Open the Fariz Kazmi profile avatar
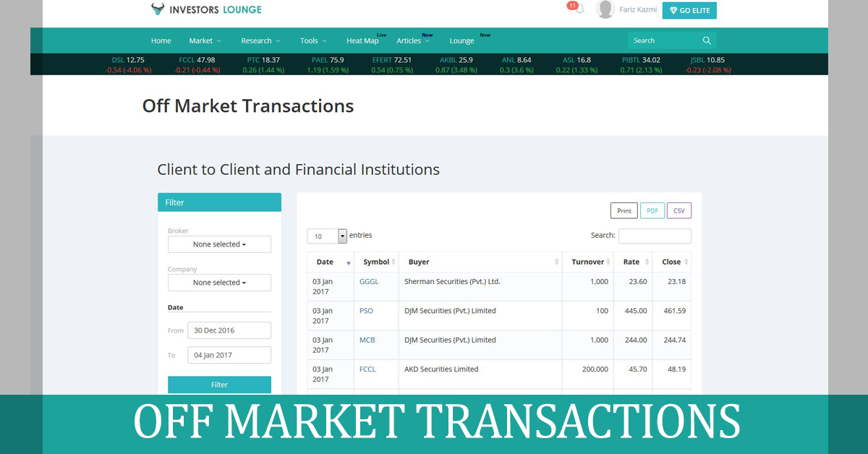868x454 pixels. (605, 9)
